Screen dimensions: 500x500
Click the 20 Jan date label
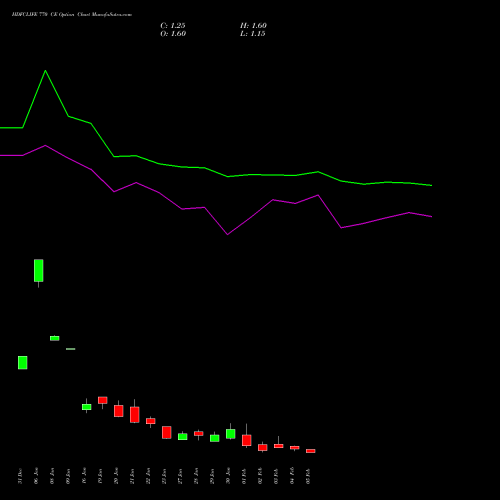(x=116, y=476)
